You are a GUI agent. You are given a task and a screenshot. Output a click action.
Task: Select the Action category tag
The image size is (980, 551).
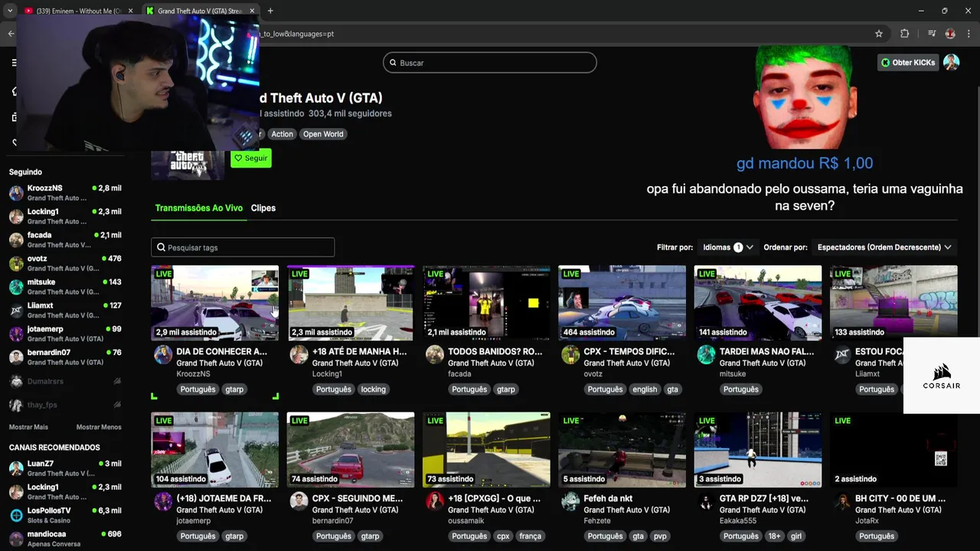282,134
